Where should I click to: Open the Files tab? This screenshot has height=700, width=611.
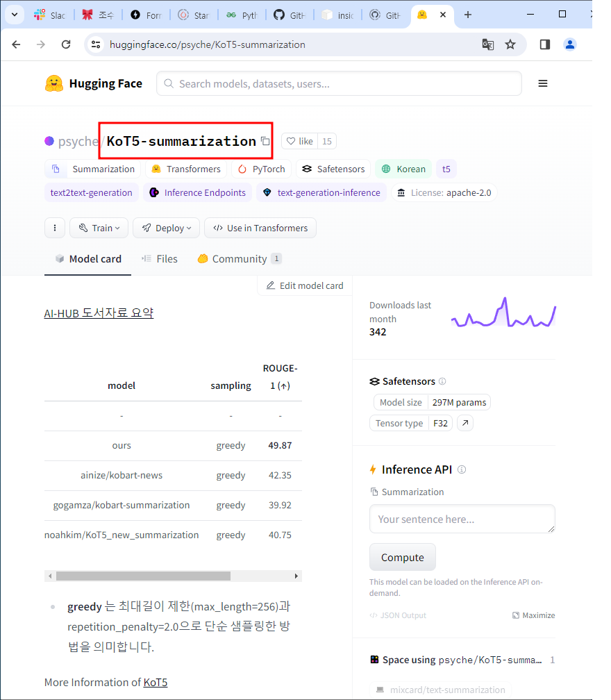click(x=159, y=259)
